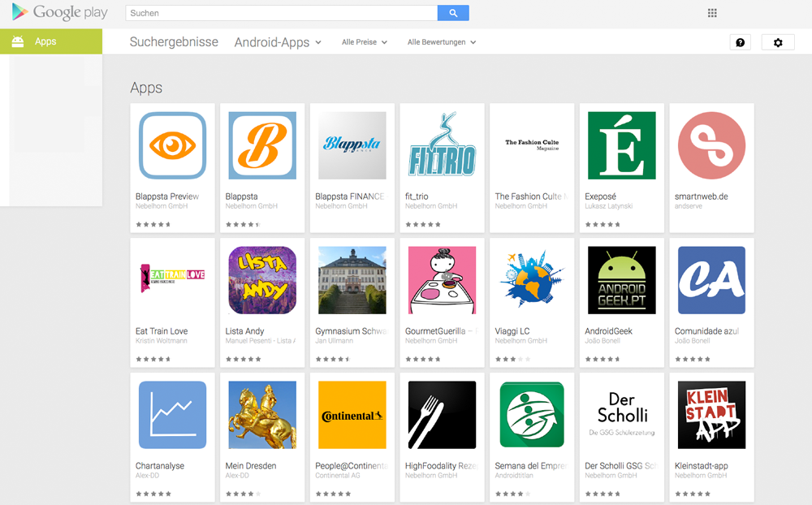
Task: Expand the Alle Preise dropdown
Action: (x=365, y=42)
